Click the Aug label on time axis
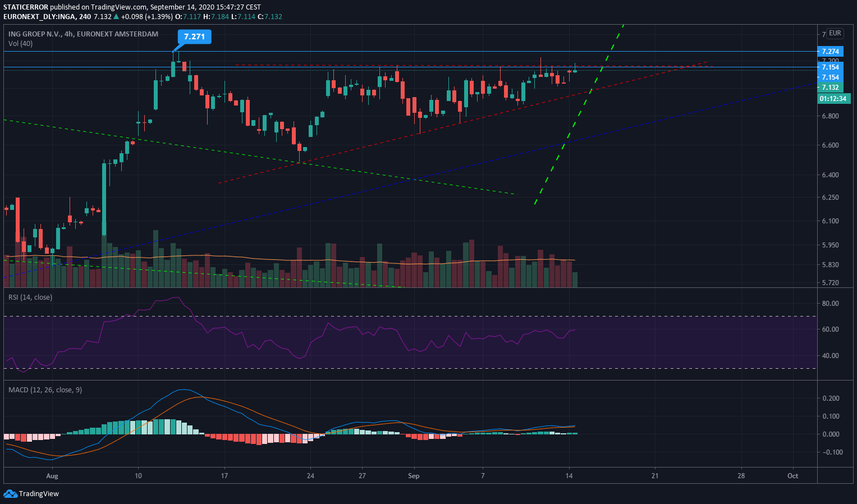 (x=52, y=476)
